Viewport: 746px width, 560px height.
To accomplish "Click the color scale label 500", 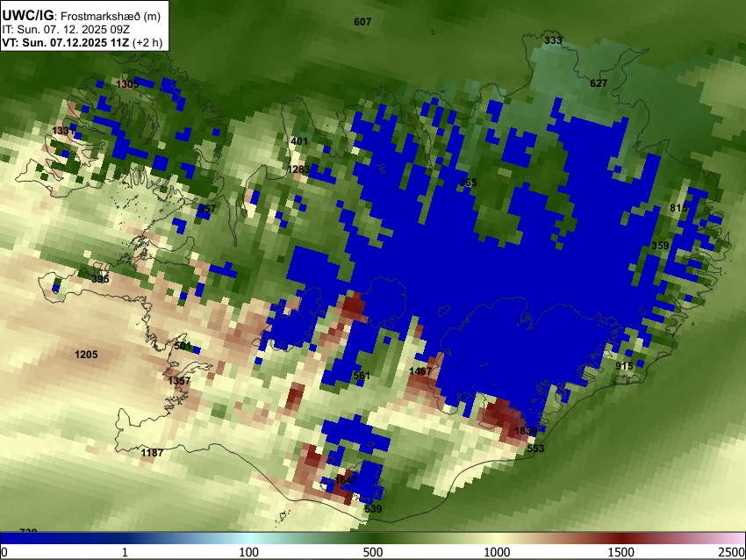I will point(373,552).
